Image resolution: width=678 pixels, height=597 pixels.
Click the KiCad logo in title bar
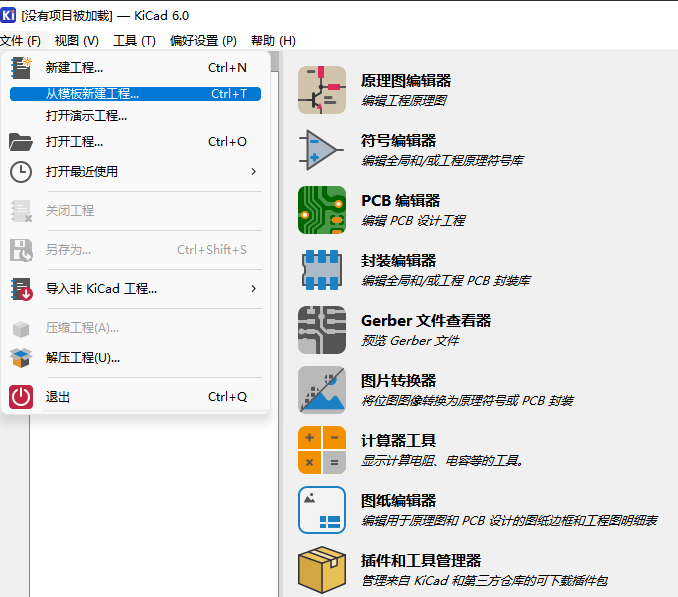[8, 15]
